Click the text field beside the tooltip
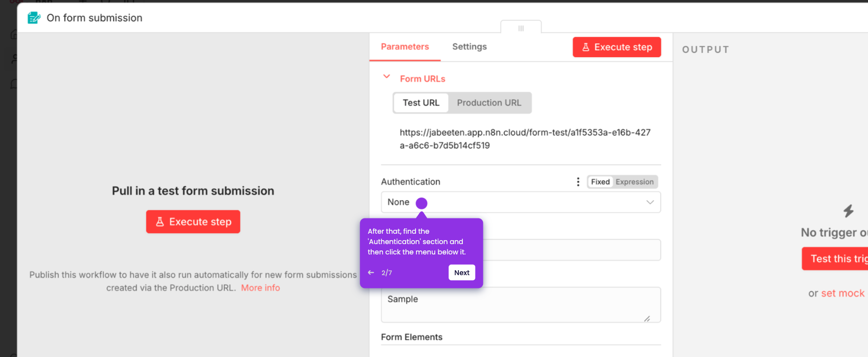 pyautogui.click(x=572, y=250)
